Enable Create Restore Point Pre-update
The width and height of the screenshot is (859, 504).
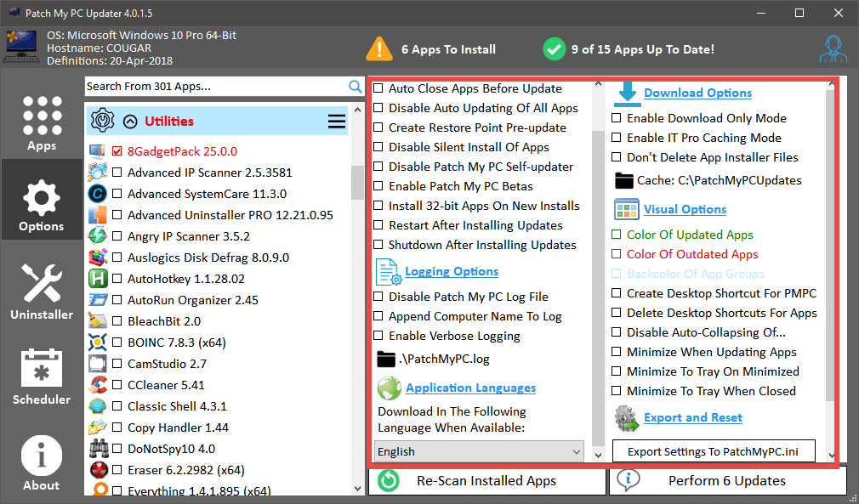378,127
